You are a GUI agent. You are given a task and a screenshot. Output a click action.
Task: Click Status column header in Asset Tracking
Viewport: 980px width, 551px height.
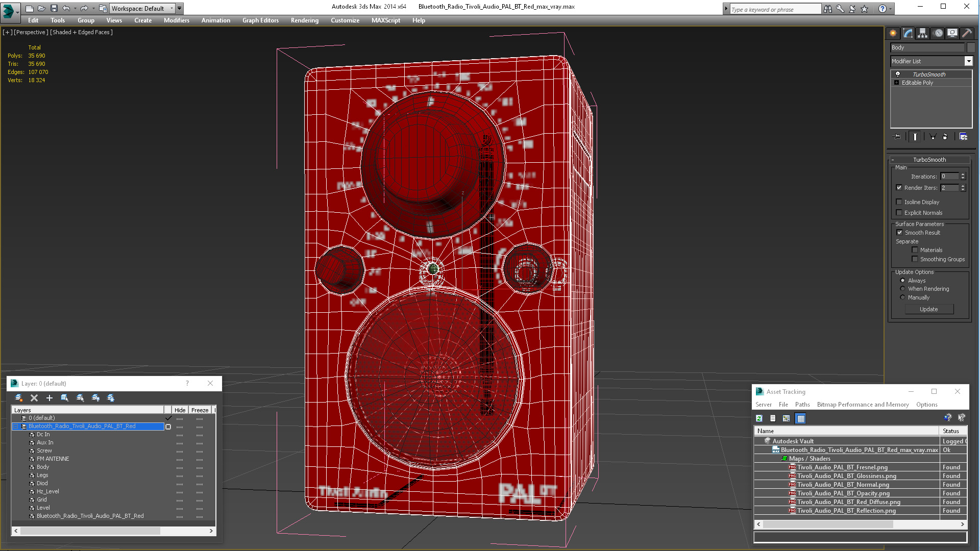point(952,431)
